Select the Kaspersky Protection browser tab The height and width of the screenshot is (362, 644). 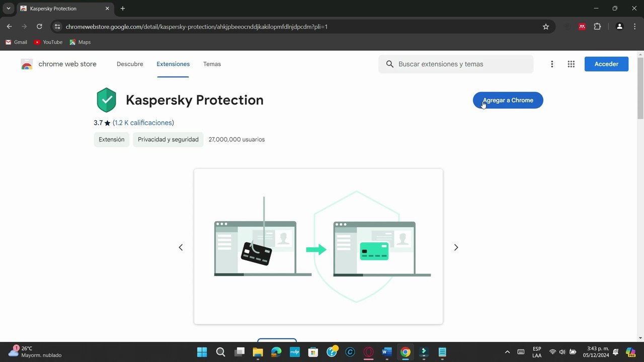[x=65, y=9]
